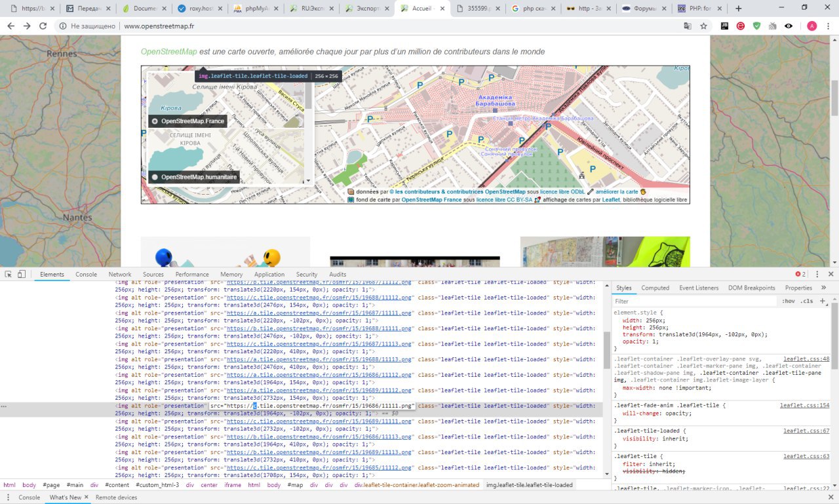Close the What's New drawer tab
Screen dimensions: 839x504
[x=86, y=497]
